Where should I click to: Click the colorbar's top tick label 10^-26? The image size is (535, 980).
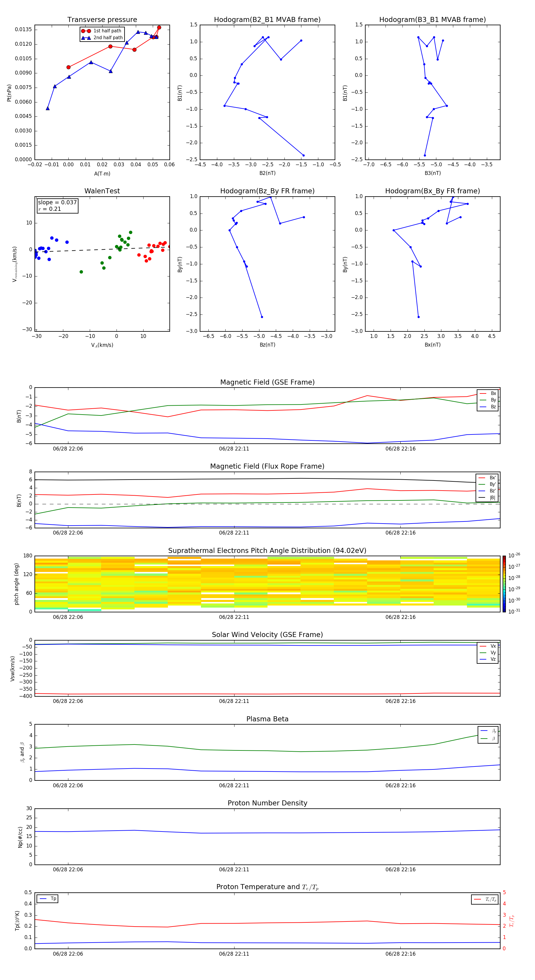(x=514, y=555)
